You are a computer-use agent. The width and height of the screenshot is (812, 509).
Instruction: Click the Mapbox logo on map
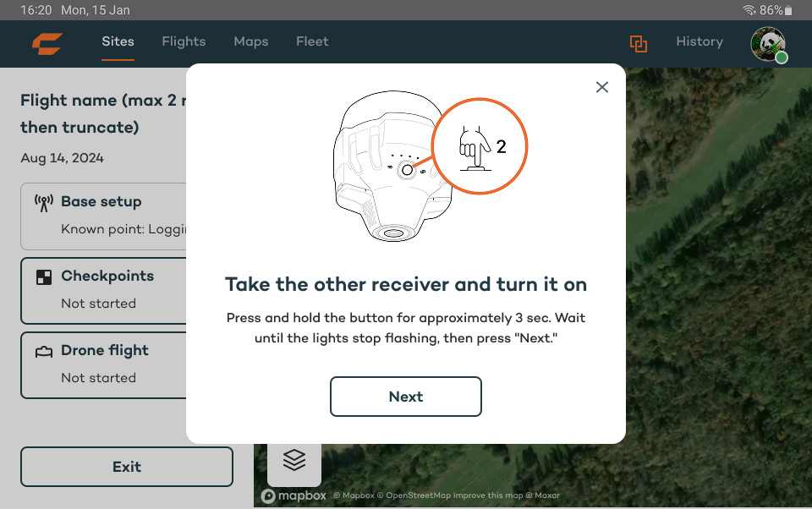point(294,496)
